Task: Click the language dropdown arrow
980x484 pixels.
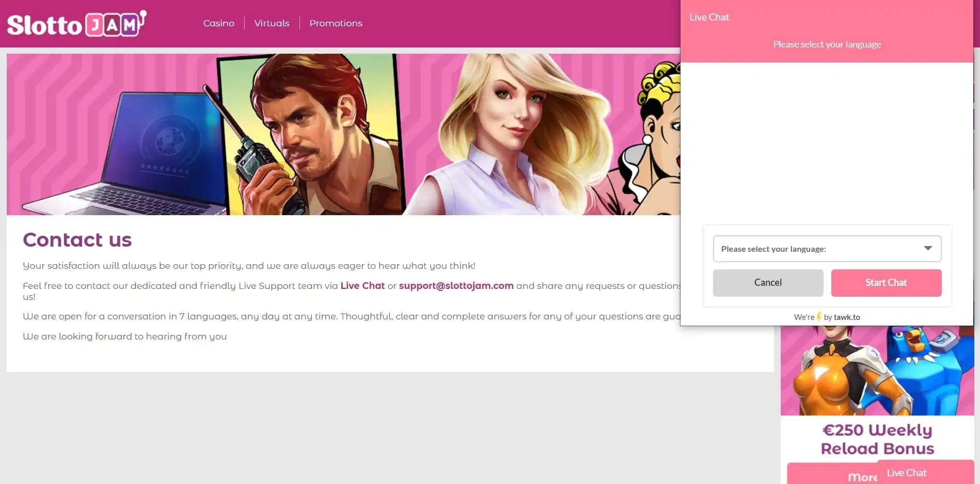Action: (928, 248)
